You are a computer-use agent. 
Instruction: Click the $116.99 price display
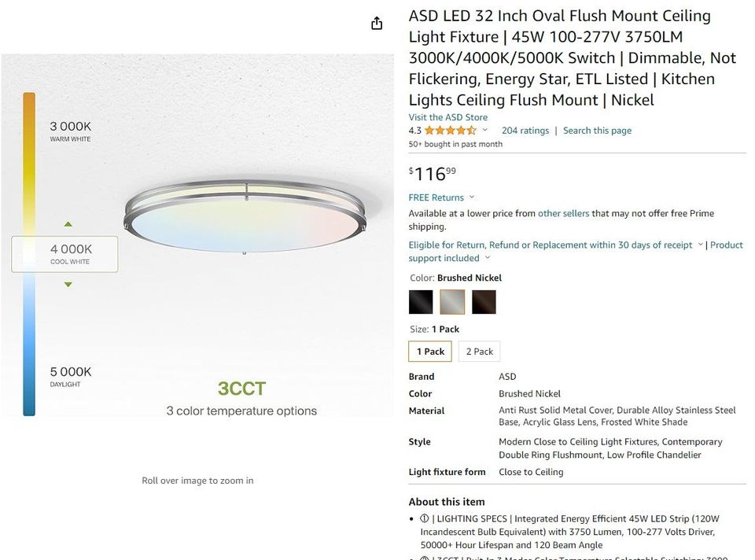[x=430, y=171]
